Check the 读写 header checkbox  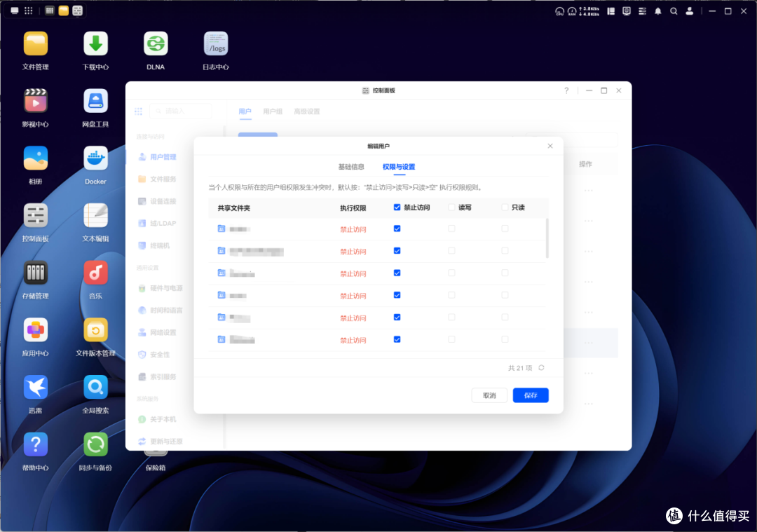click(x=451, y=207)
